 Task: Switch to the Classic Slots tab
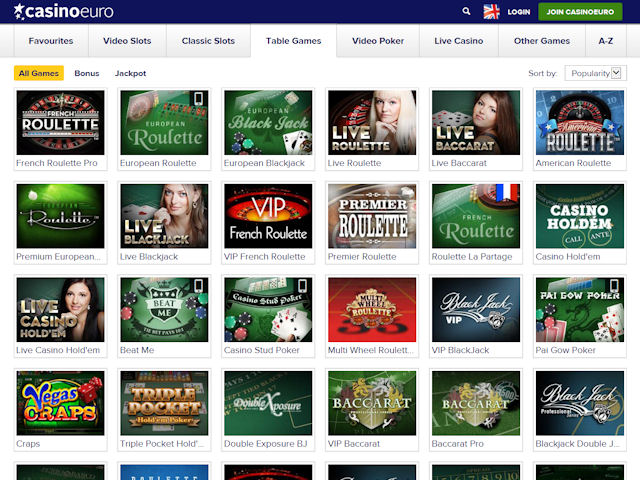[x=208, y=41]
